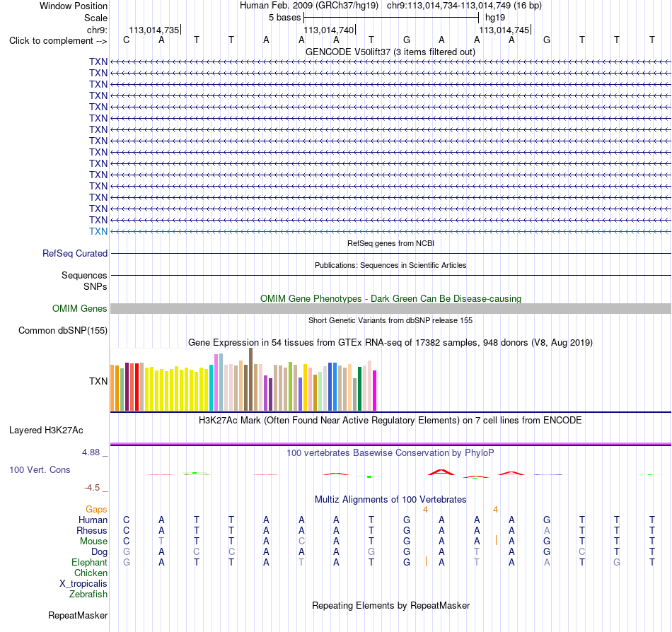672x632 pixels.
Task: Click the maroon GTEx expression bar
Action: (127, 387)
